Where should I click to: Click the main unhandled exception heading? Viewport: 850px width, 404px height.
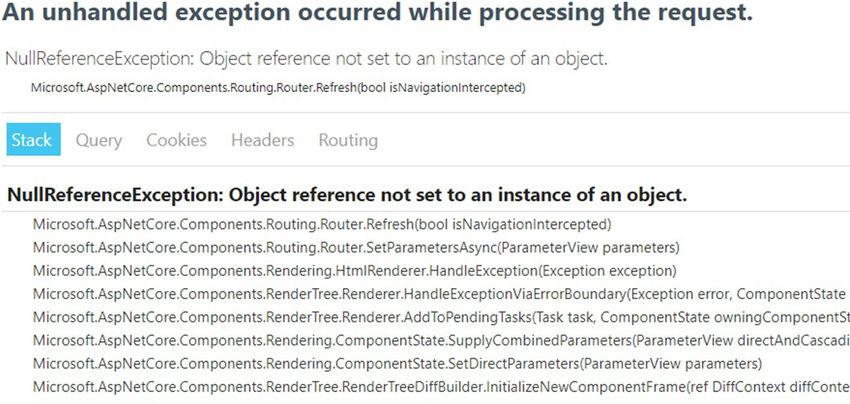(377, 13)
